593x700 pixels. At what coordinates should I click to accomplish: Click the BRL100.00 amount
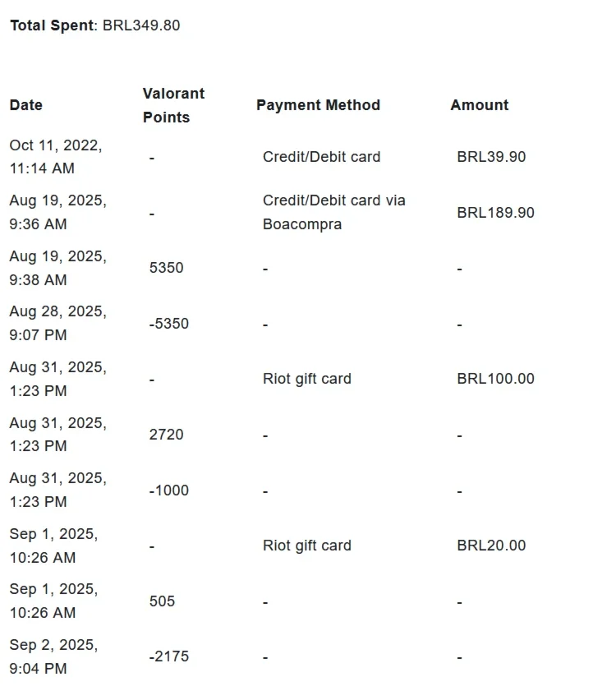tap(495, 379)
